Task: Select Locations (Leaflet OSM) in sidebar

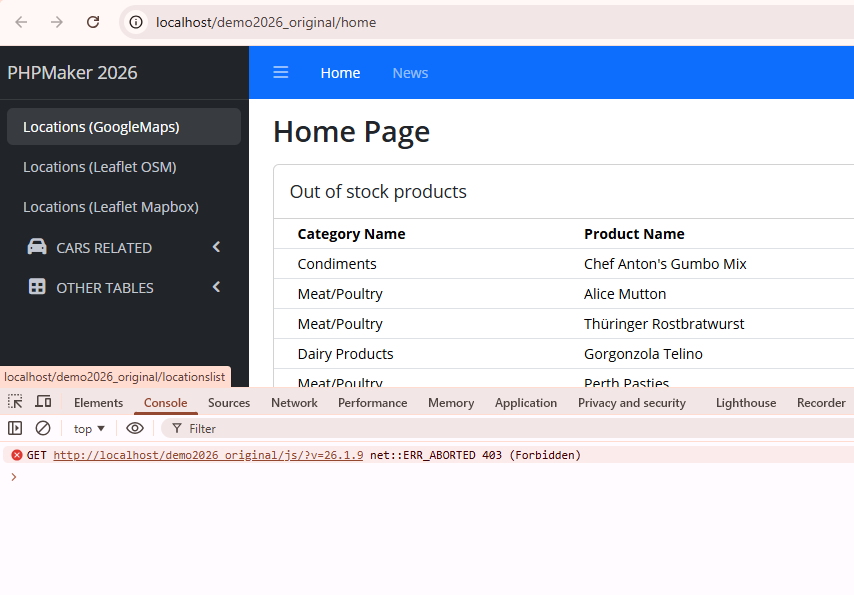Action: click(100, 167)
